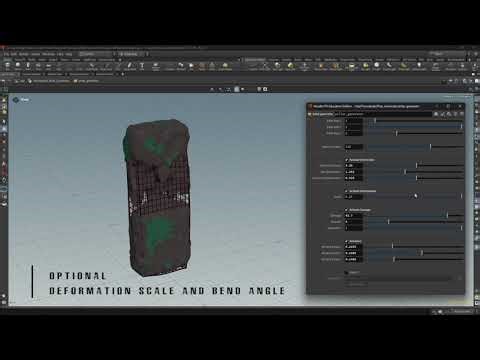Image resolution: width=480 pixels, height=360 pixels.
Task: Toggle the only unchecked checkbox in parameter panel
Action: [x=346, y=273]
